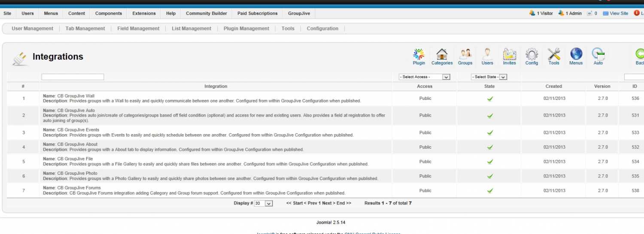Open the Configuration submenu link
Image resolution: width=644 pixels, height=234 pixels.
coord(322,29)
